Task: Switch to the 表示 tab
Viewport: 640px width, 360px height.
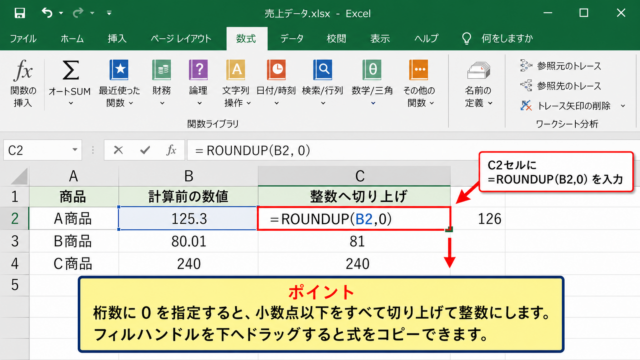Action: tap(380, 38)
